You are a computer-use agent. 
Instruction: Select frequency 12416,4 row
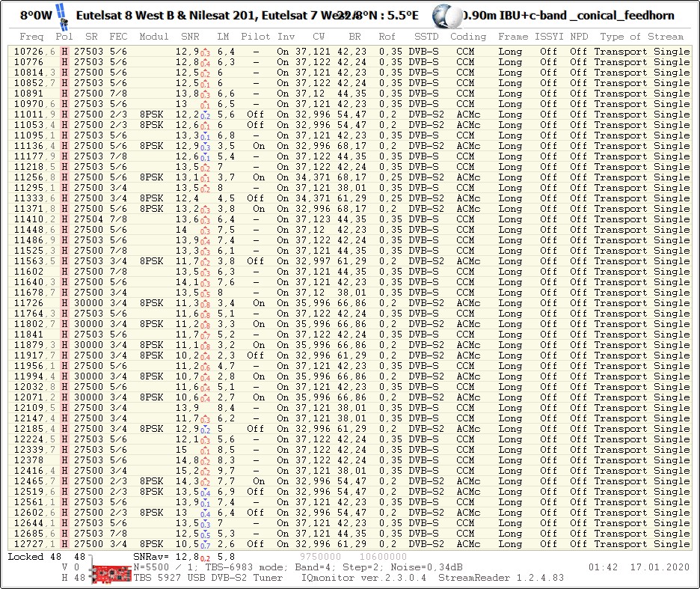350,471
